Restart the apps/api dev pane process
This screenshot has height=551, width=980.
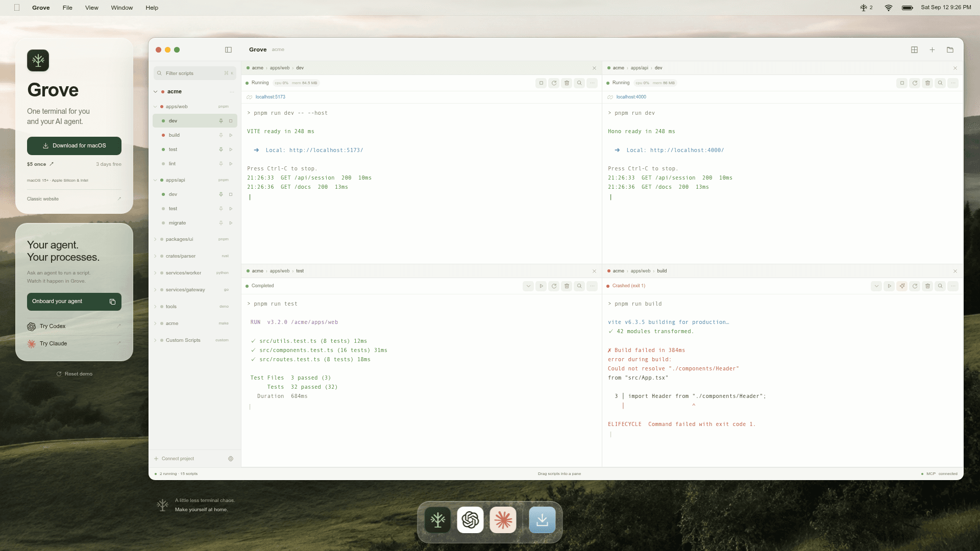915,83
